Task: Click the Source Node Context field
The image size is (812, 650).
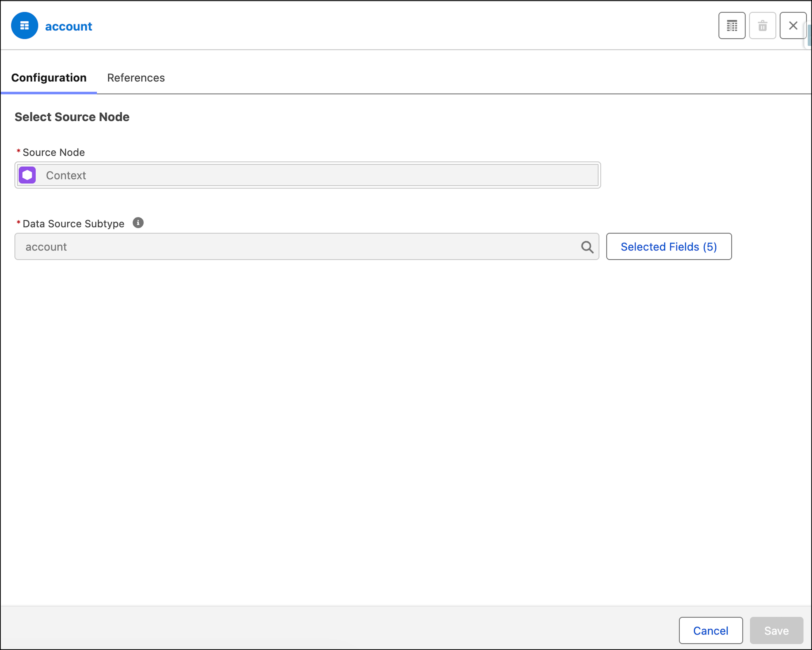Action: [x=308, y=175]
